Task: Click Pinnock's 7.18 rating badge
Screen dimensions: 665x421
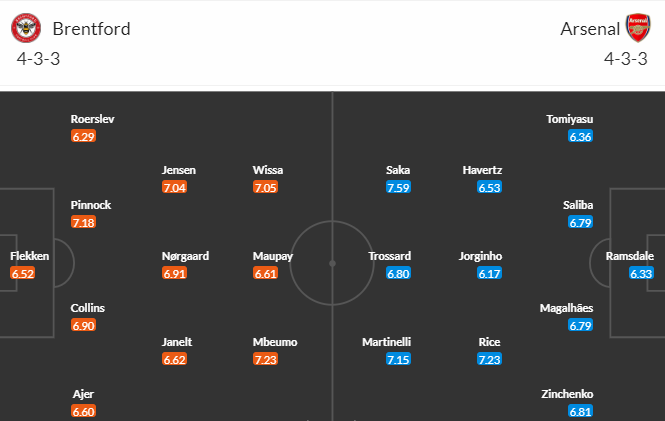Action: pos(84,223)
